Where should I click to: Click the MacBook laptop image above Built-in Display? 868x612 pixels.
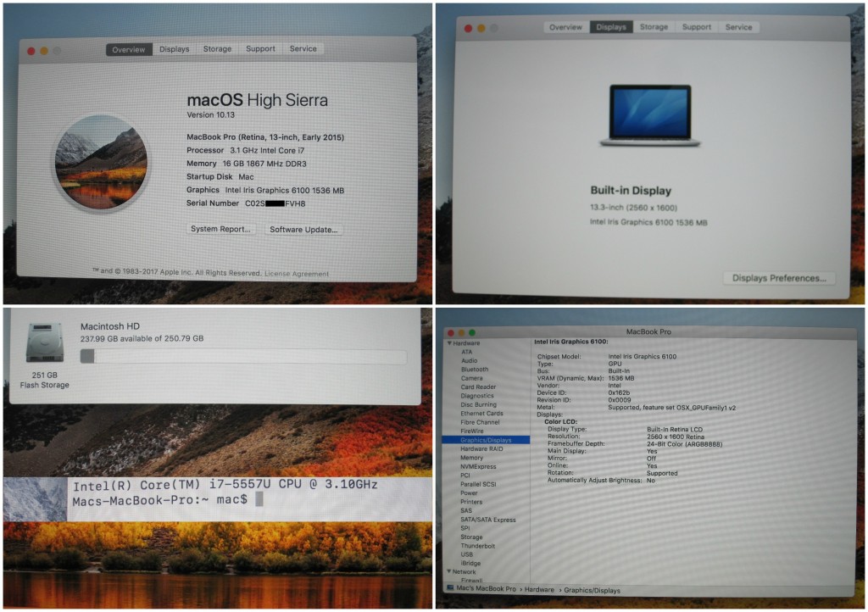[x=650, y=115]
